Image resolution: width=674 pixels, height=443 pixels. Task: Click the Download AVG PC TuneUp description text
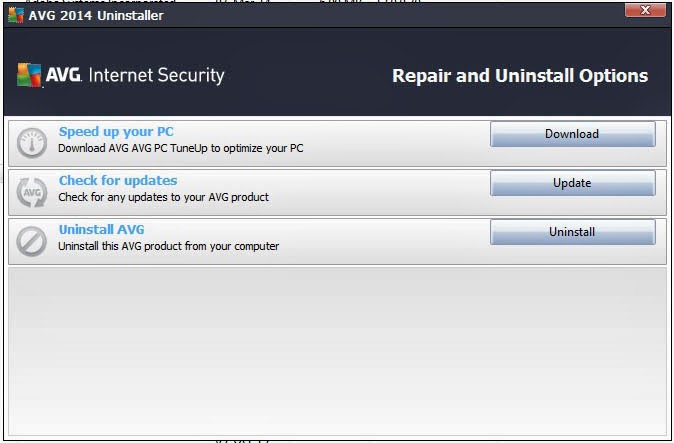[181, 148]
